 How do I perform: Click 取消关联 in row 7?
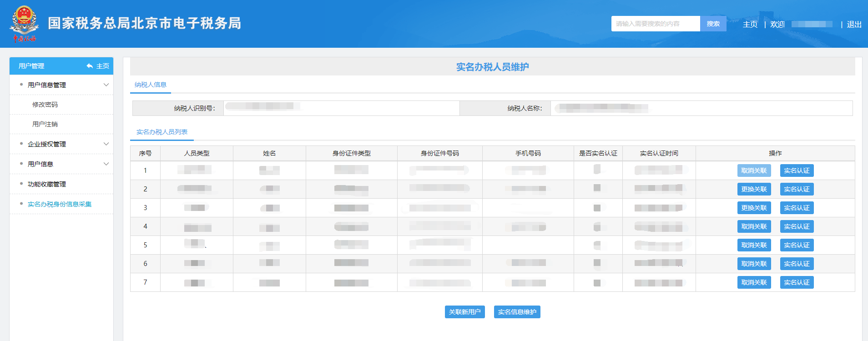[x=754, y=282]
